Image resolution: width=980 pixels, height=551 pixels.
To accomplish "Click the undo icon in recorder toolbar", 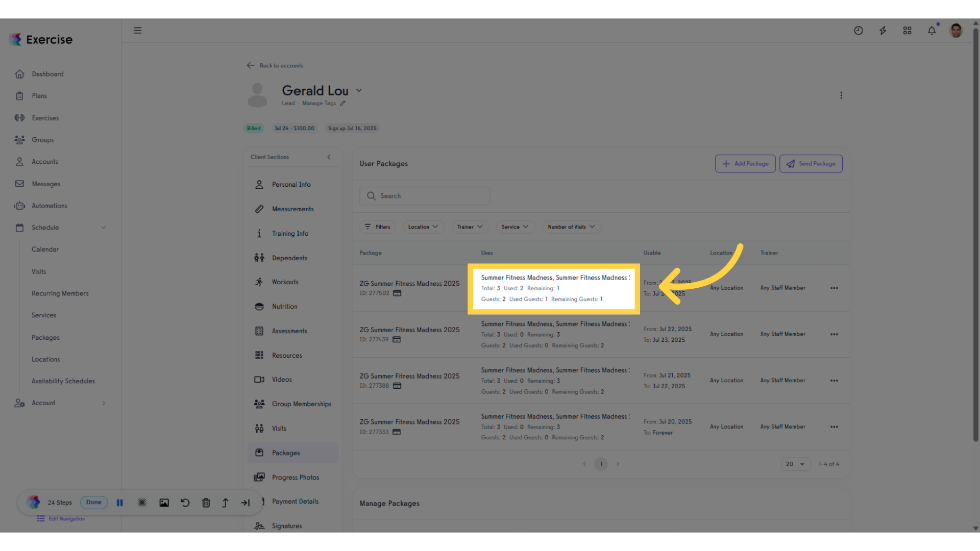I will [x=185, y=503].
